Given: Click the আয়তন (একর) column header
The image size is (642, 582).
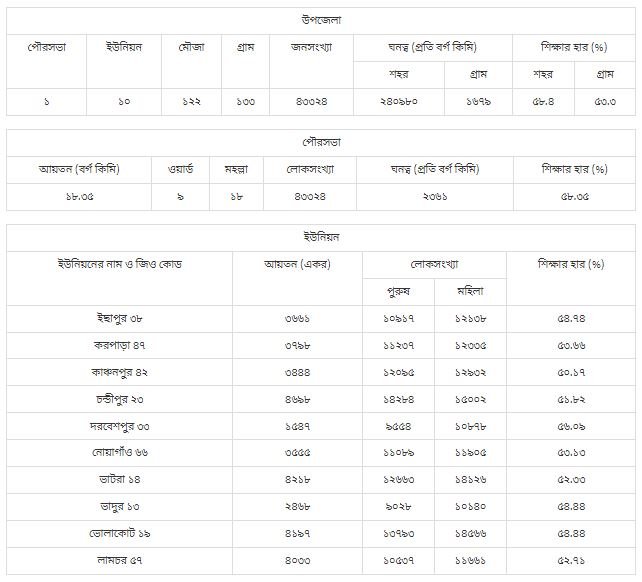Looking at the screenshot, I should (x=298, y=264).
